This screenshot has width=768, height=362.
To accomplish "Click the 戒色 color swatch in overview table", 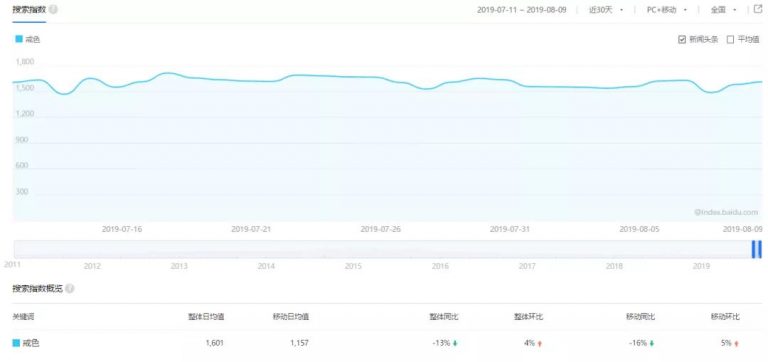I will (16, 343).
